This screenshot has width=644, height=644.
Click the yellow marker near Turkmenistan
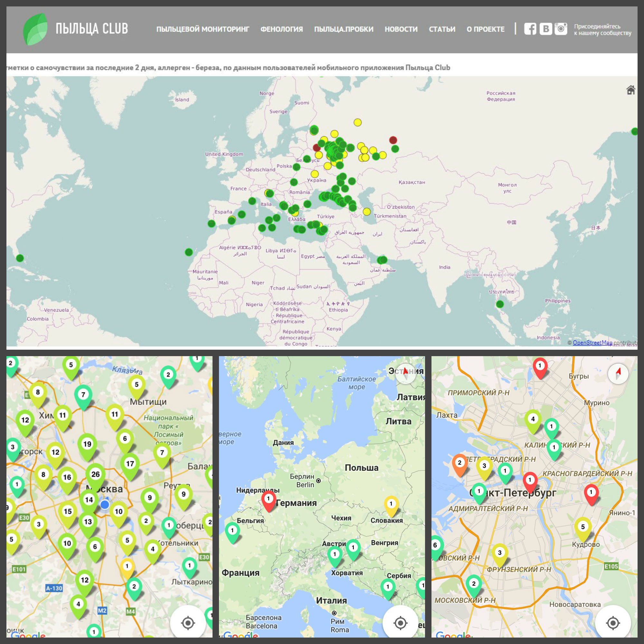pyautogui.click(x=367, y=212)
